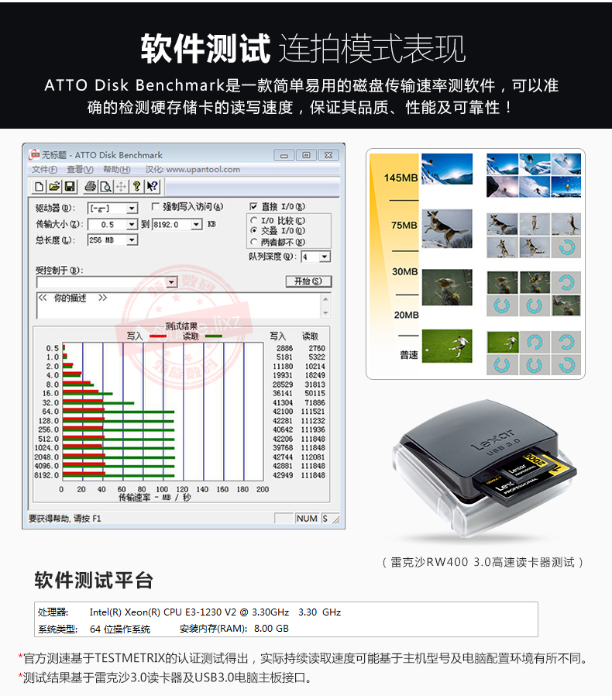612x700 pixels.
Task: Click write value 19931
Action: pyautogui.click(x=283, y=375)
